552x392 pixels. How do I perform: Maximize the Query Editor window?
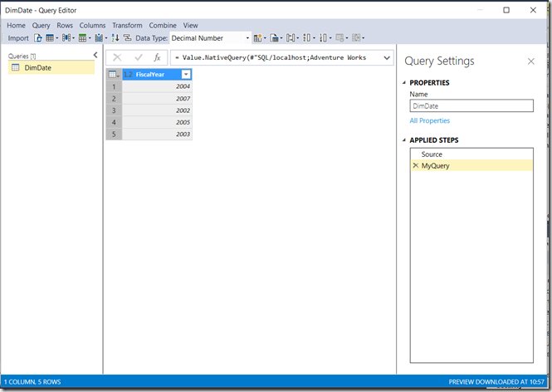click(506, 10)
